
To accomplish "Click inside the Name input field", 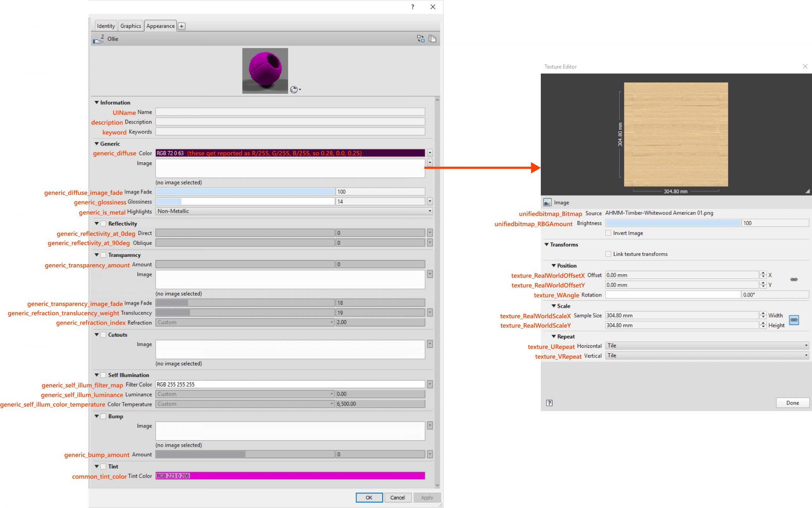I will pyautogui.click(x=290, y=112).
